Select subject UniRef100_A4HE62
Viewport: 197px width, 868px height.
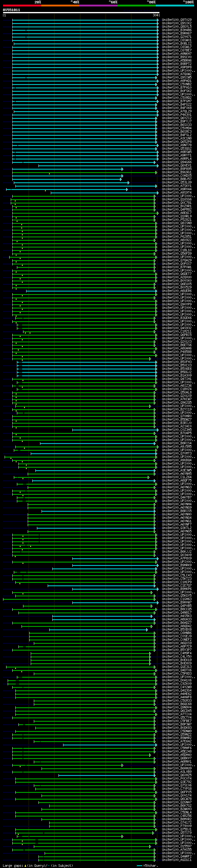pos(176,694)
